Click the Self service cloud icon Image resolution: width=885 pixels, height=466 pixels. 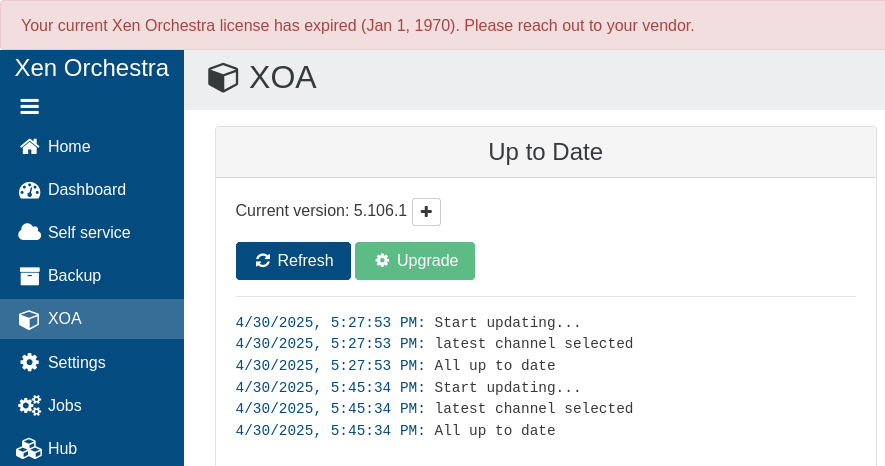[x=29, y=232]
